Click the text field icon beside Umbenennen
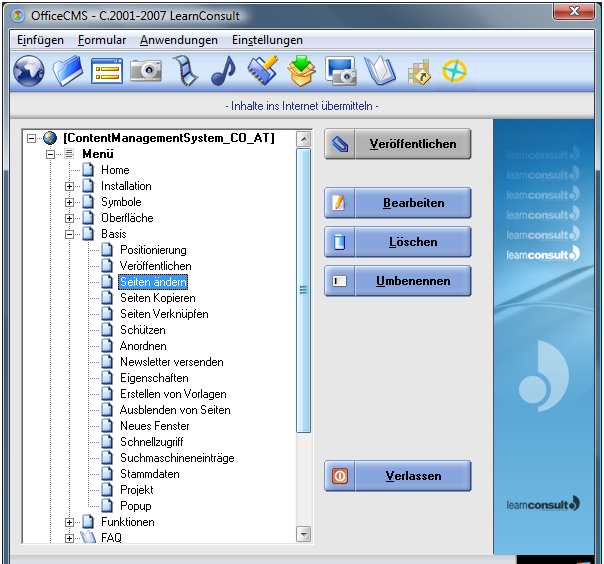 click(x=339, y=281)
